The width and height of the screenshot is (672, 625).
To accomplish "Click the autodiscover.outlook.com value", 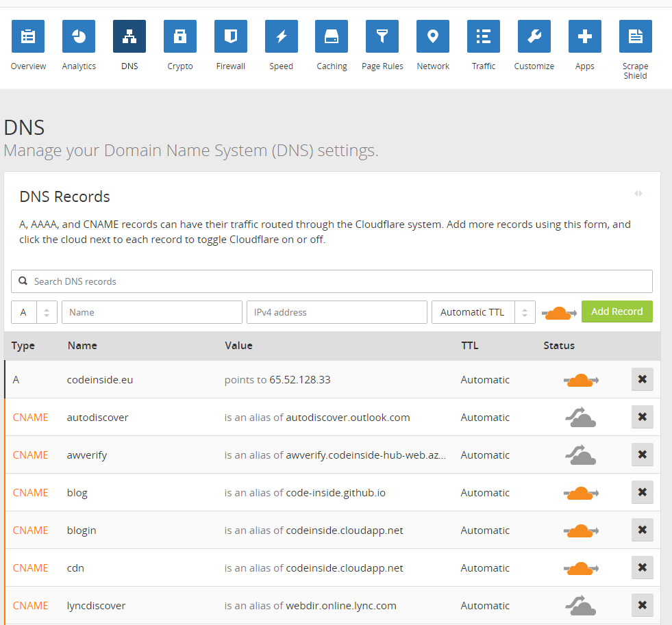I will [348, 418].
